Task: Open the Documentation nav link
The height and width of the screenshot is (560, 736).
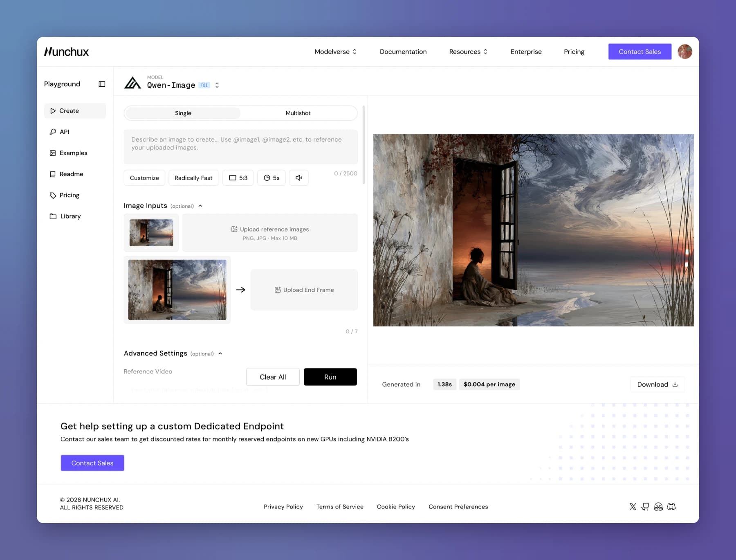Action: coord(403,52)
